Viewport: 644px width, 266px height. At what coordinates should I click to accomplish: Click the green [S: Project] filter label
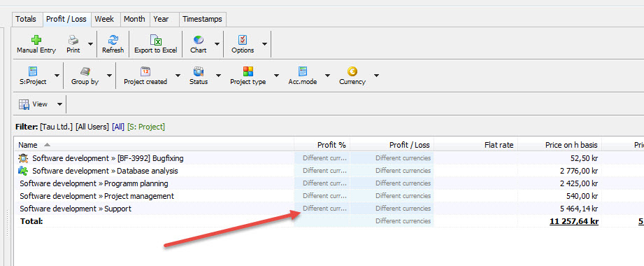146,127
